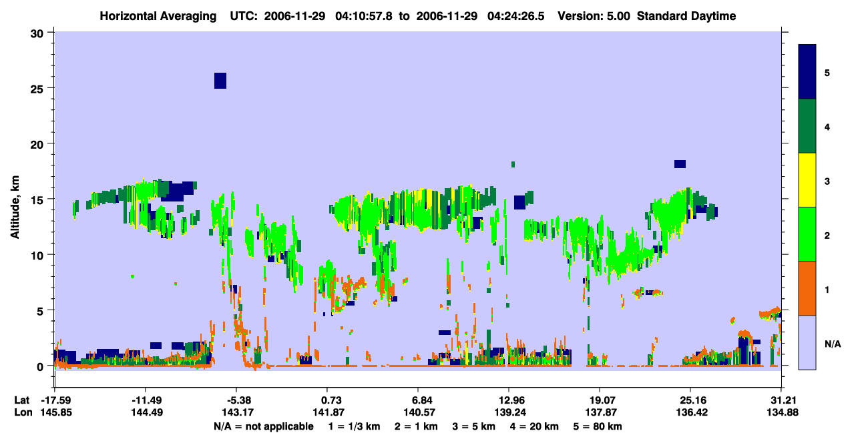Viewport: 868px width, 445px height.
Task: Click the orange level 1 legend swatch
Action: point(807,288)
